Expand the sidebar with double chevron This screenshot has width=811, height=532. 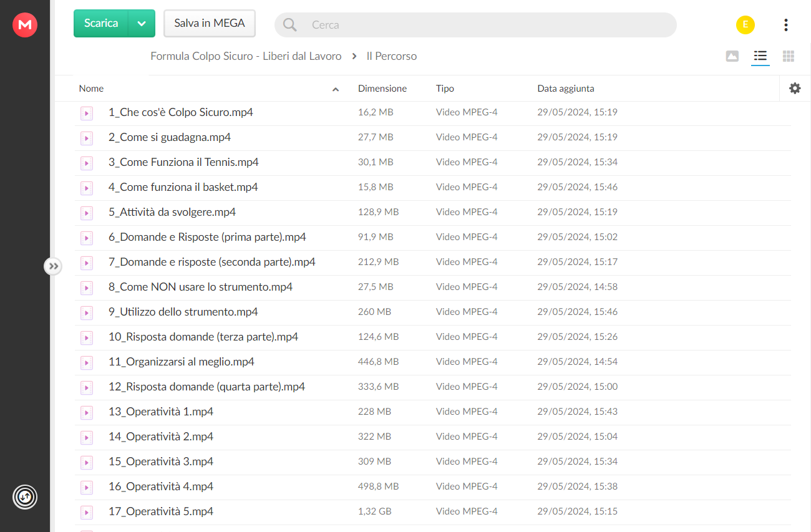[54, 266]
